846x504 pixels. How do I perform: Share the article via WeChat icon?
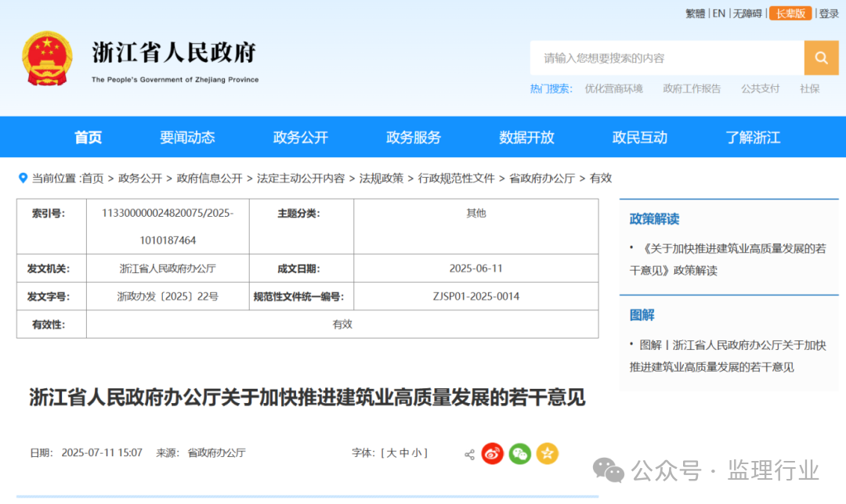coord(519,453)
